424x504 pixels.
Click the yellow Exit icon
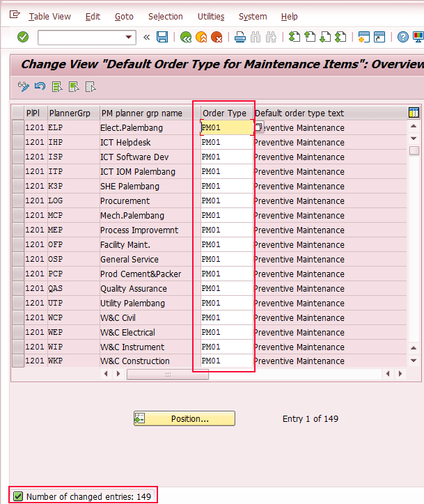pos(201,37)
